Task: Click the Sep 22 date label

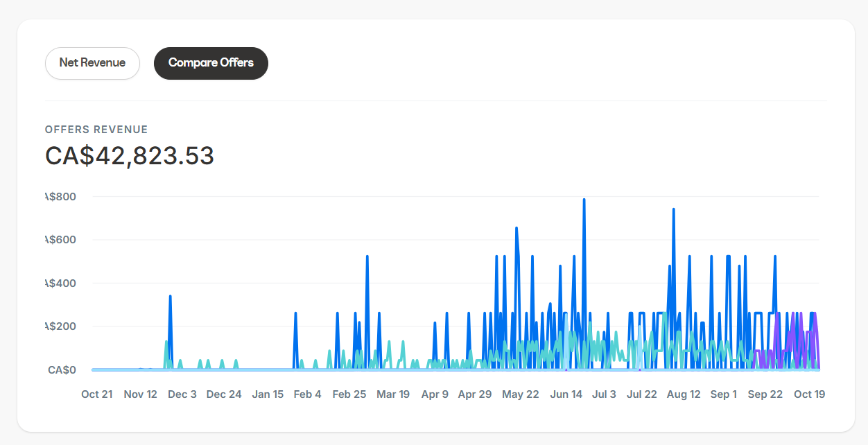Action: (765, 394)
